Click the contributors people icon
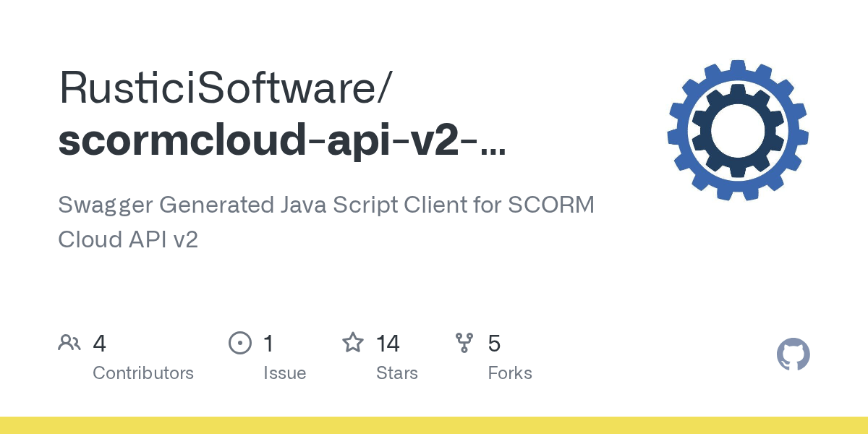Image resolution: width=868 pixels, height=434 pixels. (69, 343)
